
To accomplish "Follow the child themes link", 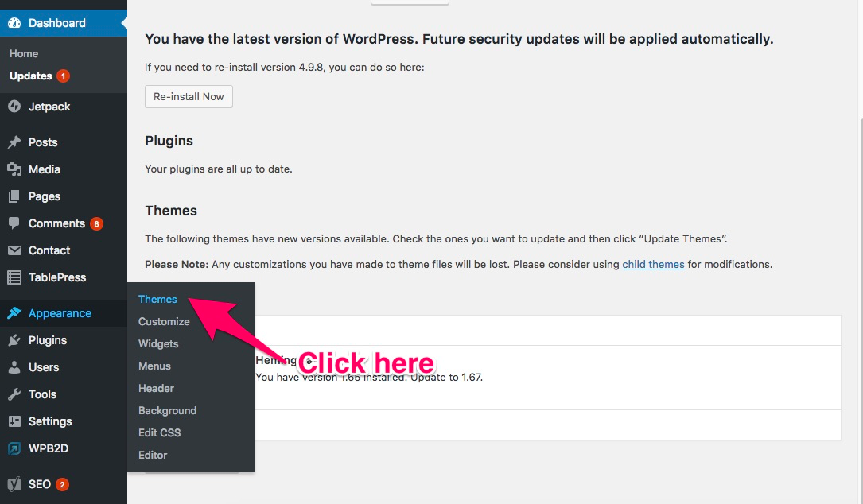I will (x=653, y=264).
